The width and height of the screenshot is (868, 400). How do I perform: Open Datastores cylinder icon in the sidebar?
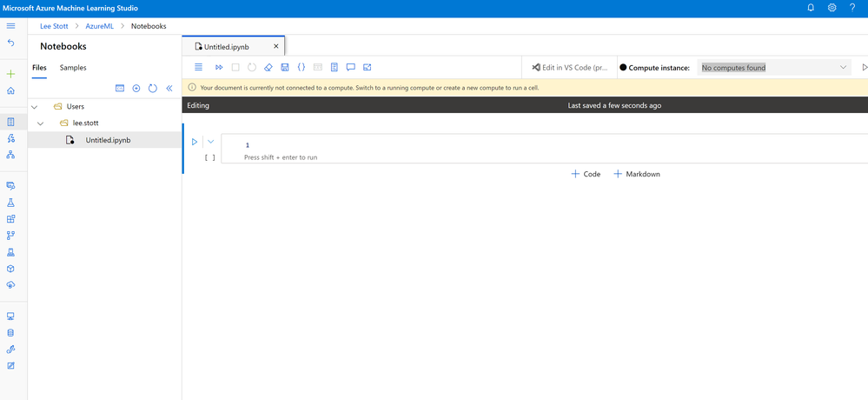click(10, 333)
